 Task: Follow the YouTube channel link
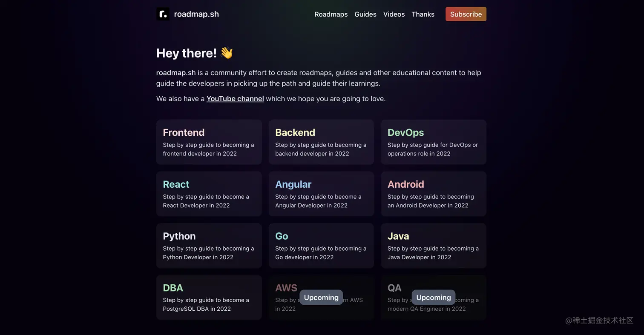235,99
